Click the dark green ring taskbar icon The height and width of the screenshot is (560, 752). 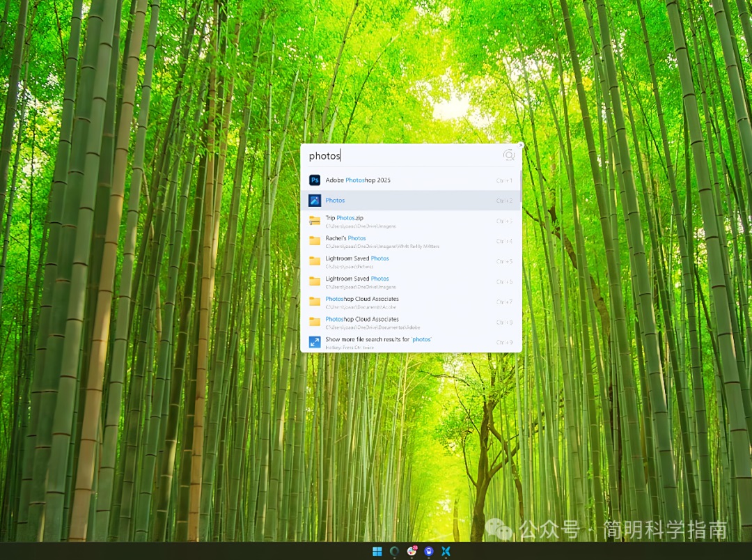(394, 552)
